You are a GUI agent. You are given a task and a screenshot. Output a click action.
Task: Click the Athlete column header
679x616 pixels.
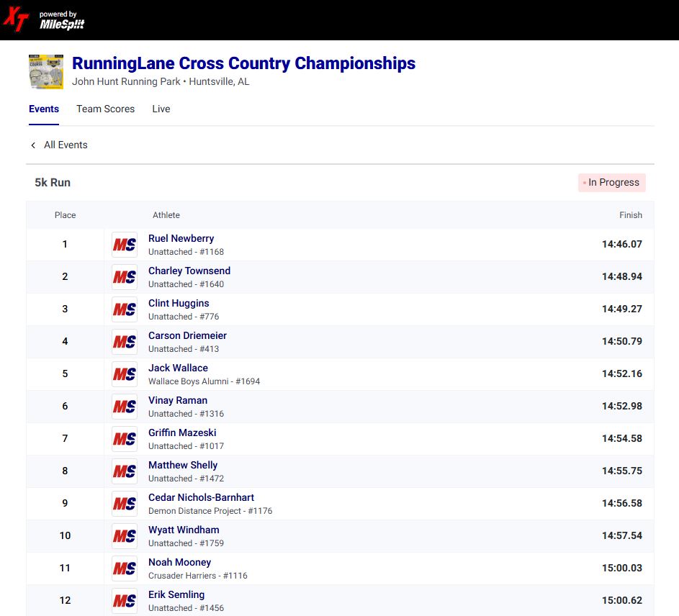pyautogui.click(x=166, y=215)
